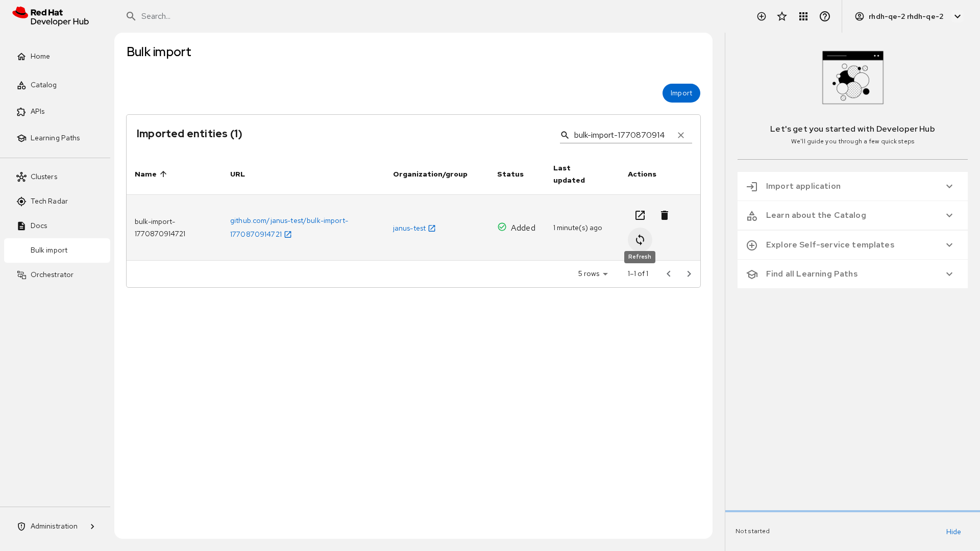This screenshot has width=980, height=551.
Task: Open the entity view icon in Actions
Action: (640, 215)
